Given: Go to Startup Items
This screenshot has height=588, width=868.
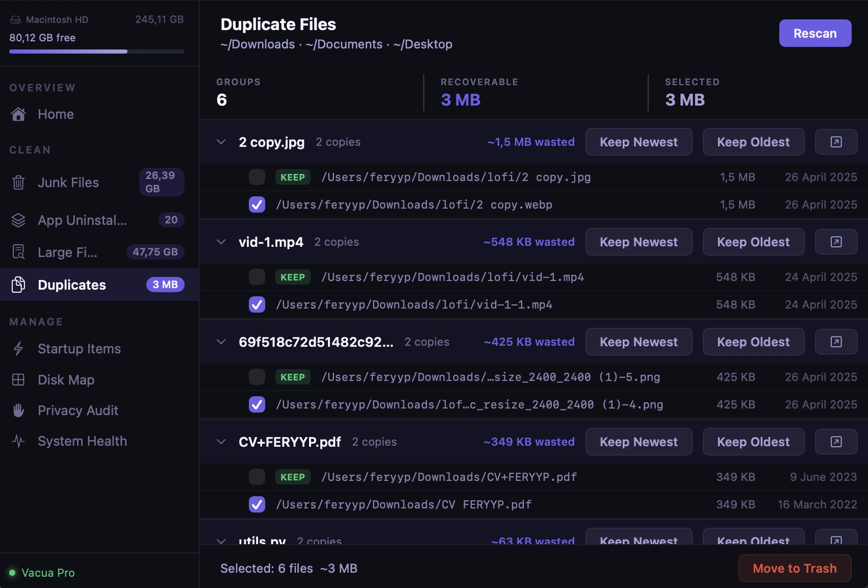Looking at the screenshot, I should (99, 349).
